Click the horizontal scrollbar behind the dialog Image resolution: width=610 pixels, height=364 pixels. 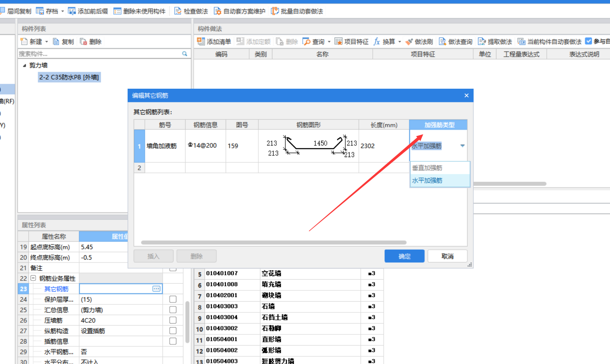pyautogui.click(x=510, y=184)
